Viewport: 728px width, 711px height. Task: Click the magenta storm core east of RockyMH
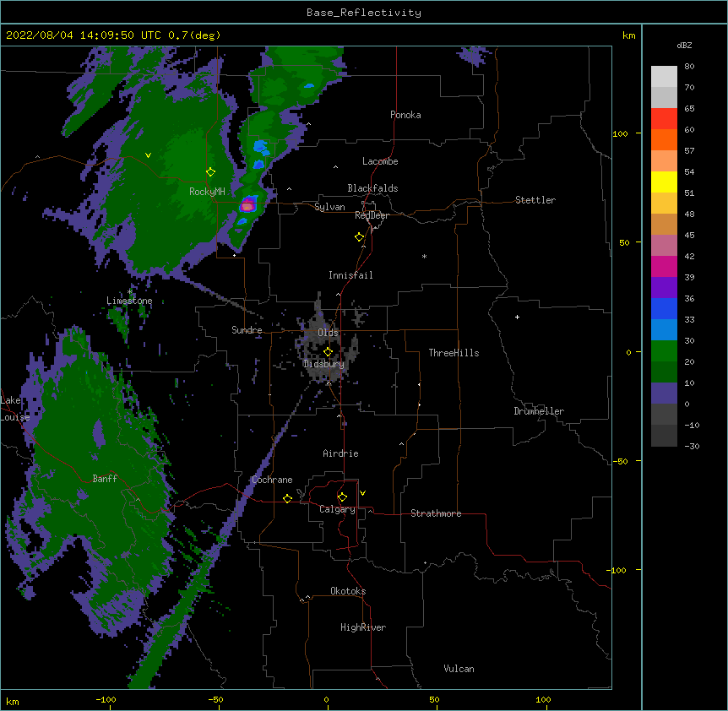coord(248,204)
